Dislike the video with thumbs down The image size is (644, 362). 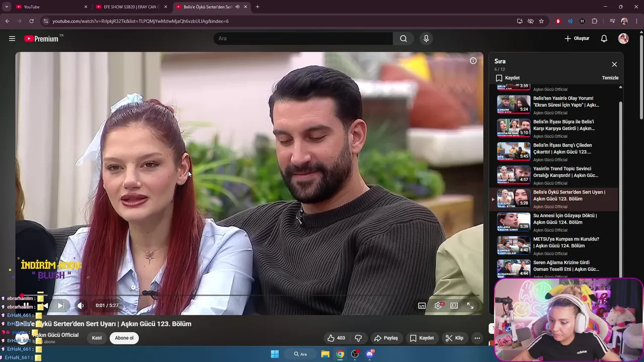358,338
